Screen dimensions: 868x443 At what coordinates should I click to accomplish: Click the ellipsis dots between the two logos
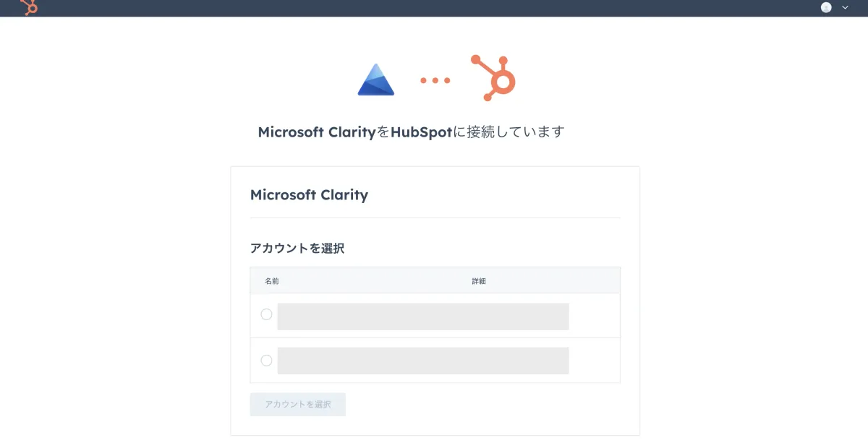pos(434,81)
